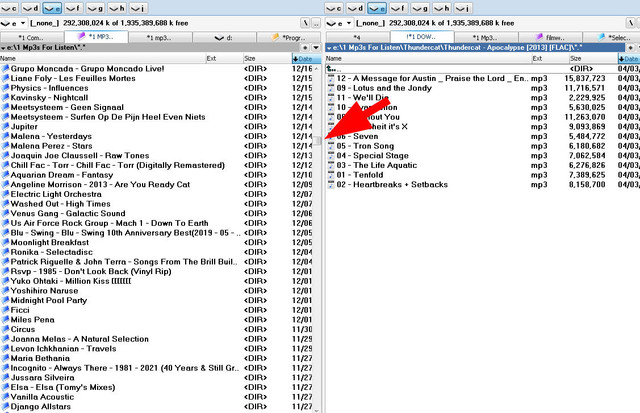This screenshot has width=640, height=413.
Task: Open left panel directory hotlist star button
Action: coord(305,48)
